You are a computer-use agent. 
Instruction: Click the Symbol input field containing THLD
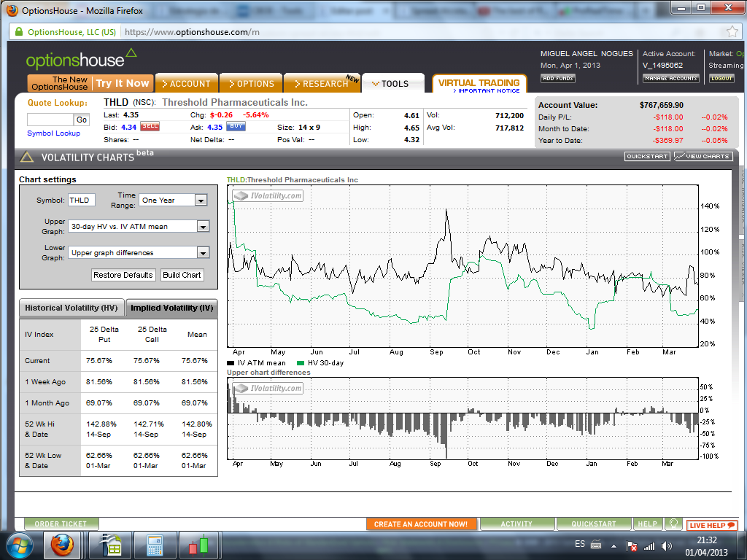[81, 200]
